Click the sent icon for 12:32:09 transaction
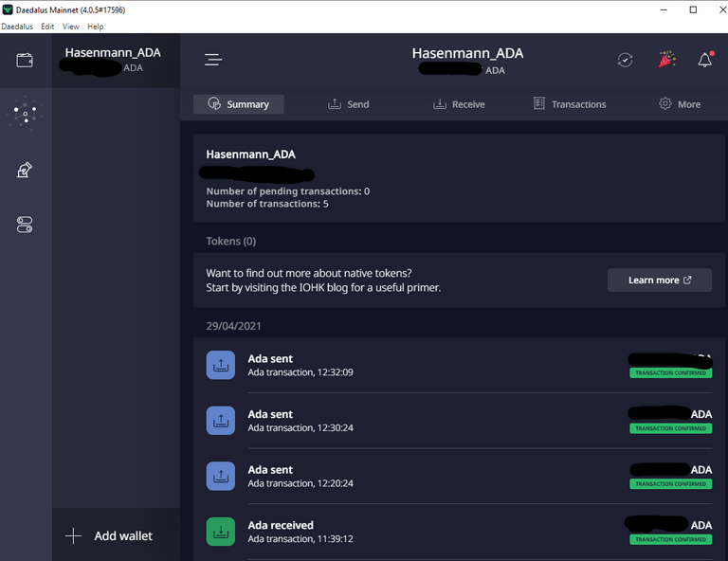Viewport: 728px width, 561px height. click(x=221, y=365)
